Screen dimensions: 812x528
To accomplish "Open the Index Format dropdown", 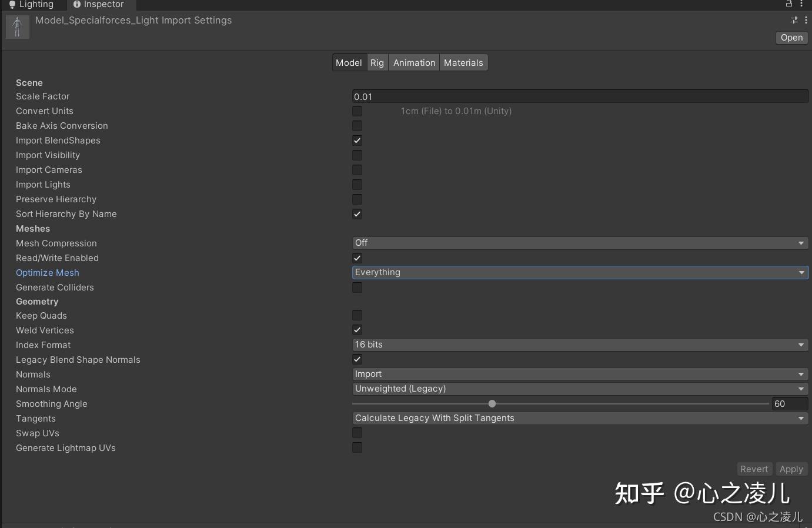I will tap(580, 345).
